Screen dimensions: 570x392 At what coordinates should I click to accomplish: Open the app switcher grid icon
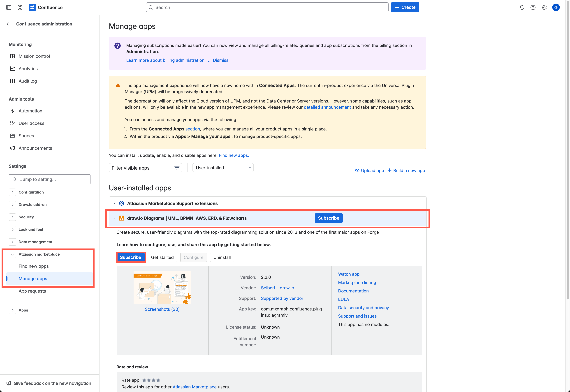click(x=20, y=7)
